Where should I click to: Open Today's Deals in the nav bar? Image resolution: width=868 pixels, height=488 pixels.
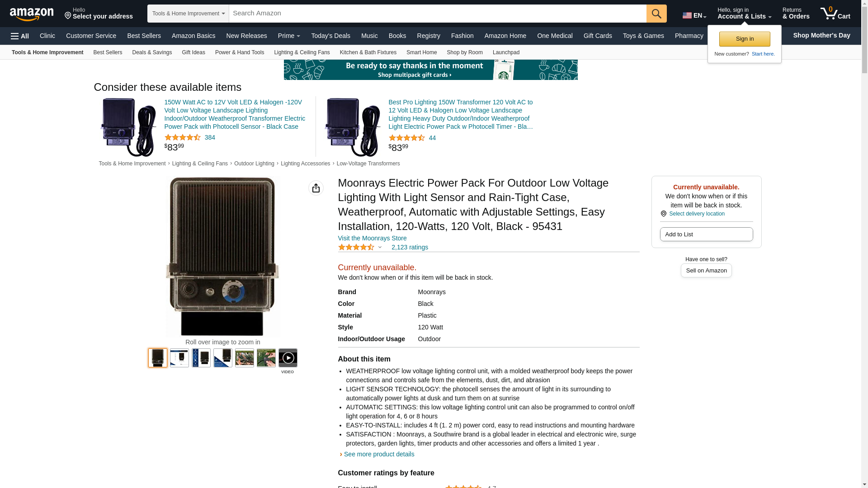pyautogui.click(x=330, y=36)
